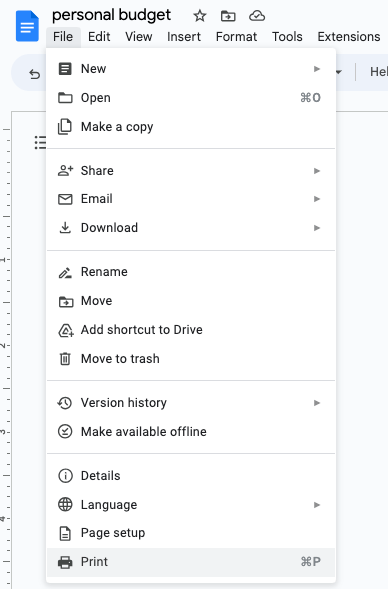Check cloud saved document status icon
Viewport: 388px width, 589px height.
(257, 16)
